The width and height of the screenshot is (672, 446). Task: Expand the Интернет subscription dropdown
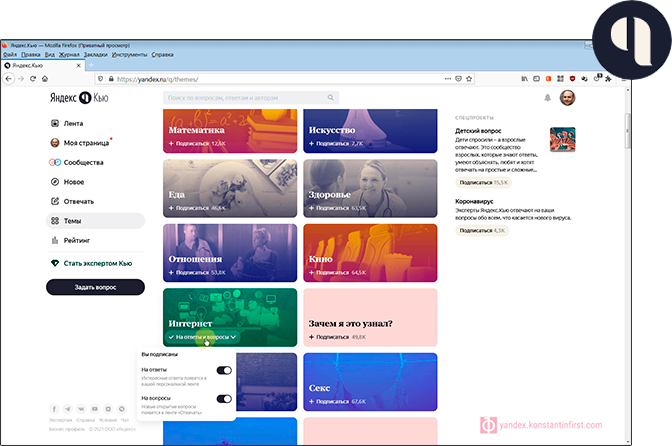click(x=202, y=337)
